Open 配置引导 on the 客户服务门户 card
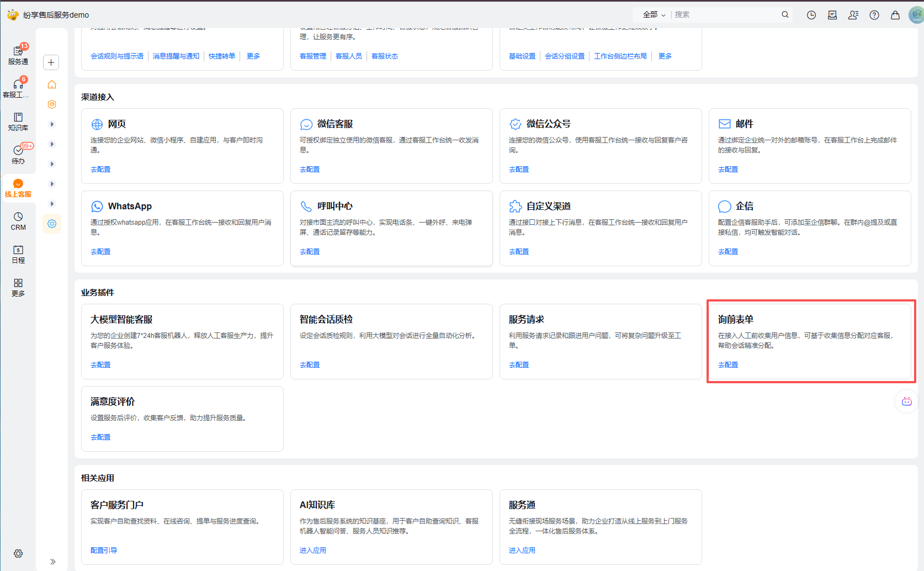 (104, 551)
